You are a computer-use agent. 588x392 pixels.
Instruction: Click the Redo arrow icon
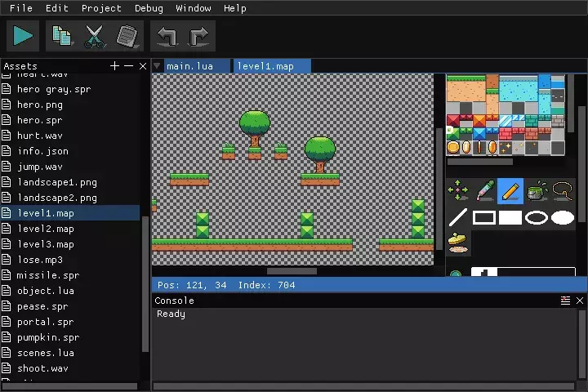click(x=199, y=36)
